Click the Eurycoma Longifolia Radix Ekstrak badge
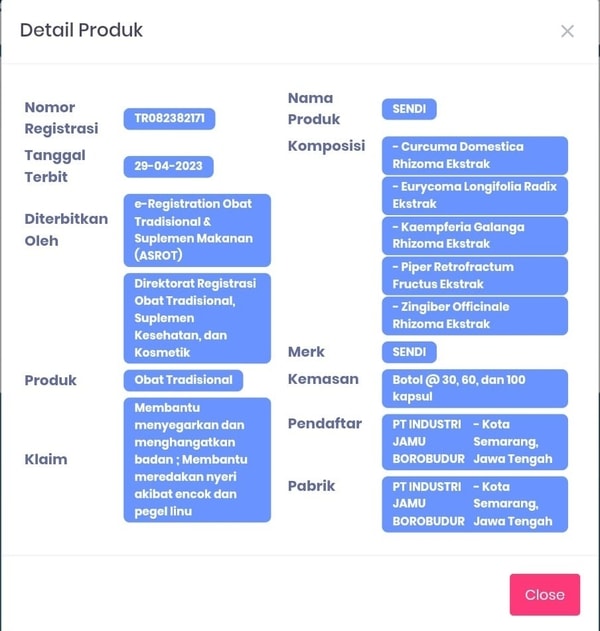600x631 pixels. [474, 195]
